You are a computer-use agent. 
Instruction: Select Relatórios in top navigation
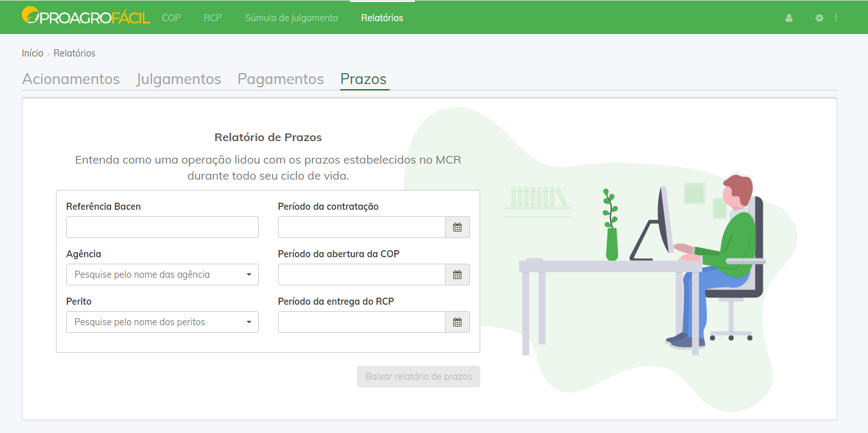pyautogui.click(x=382, y=18)
